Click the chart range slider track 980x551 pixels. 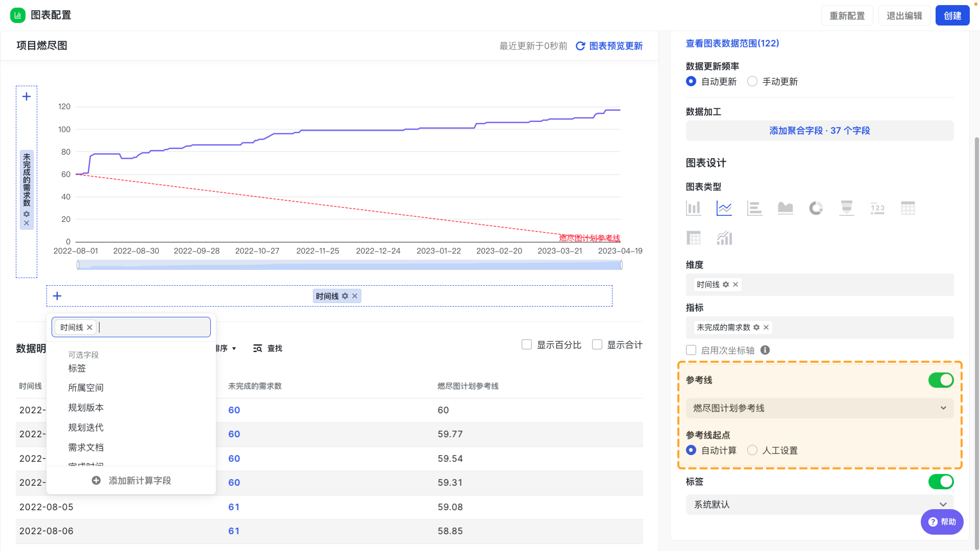349,265
